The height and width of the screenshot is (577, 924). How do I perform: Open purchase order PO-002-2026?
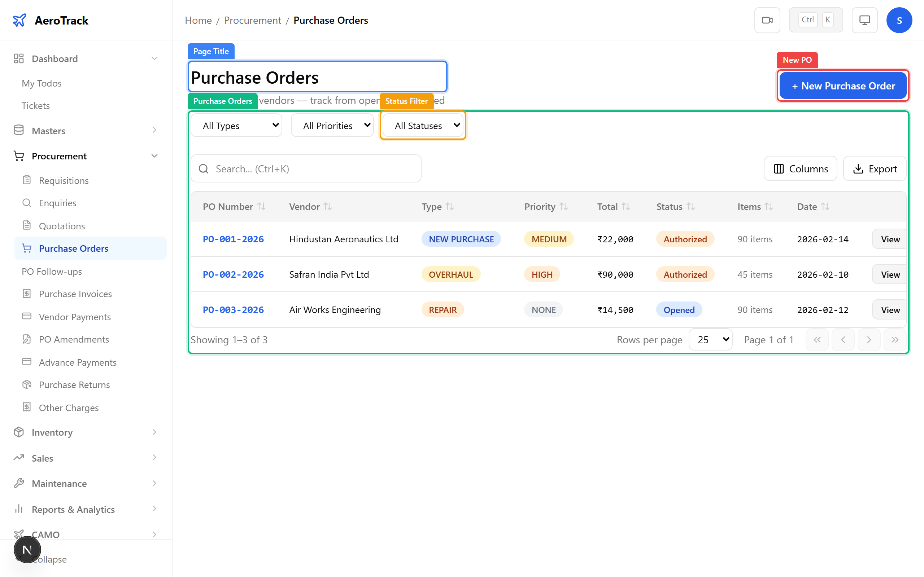[233, 274]
